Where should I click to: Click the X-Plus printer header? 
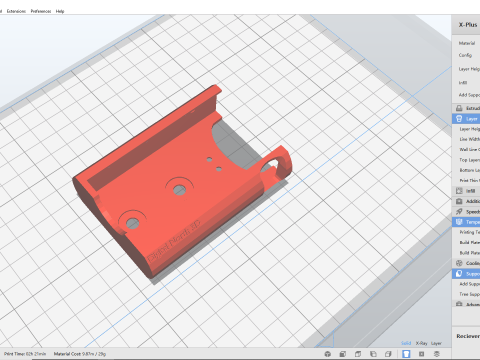(x=468, y=25)
